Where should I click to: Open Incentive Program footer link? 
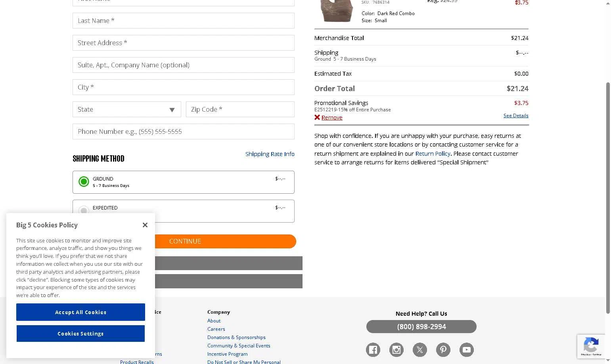(x=227, y=354)
